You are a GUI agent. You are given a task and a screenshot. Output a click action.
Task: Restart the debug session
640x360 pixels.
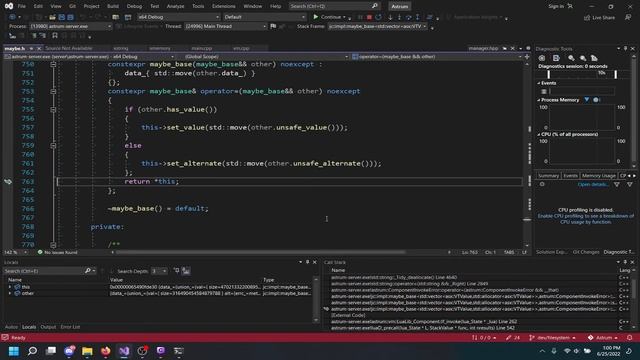(x=378, y=17)
